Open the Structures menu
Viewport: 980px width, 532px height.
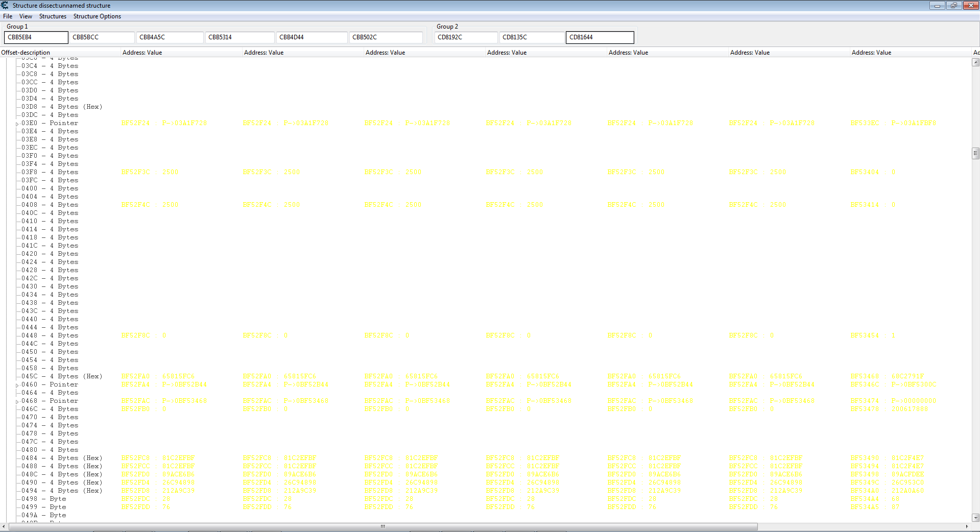(53, 16)
